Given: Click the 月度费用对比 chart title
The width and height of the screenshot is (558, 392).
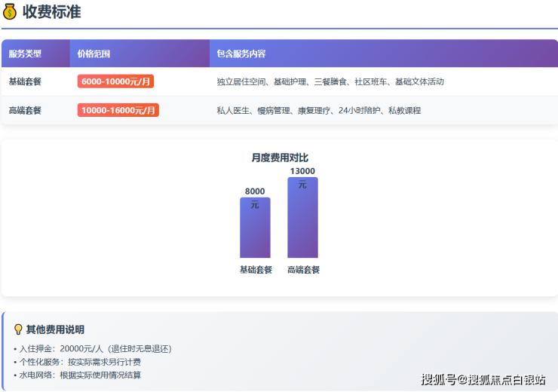Looking at the screenshot, I should tap(279, 158).
